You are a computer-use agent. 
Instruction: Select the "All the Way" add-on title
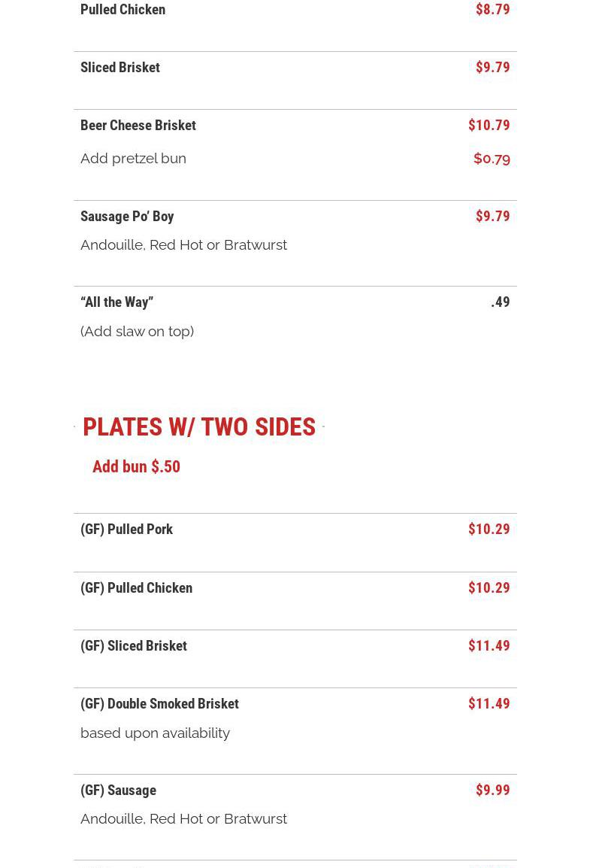point(116,302)
